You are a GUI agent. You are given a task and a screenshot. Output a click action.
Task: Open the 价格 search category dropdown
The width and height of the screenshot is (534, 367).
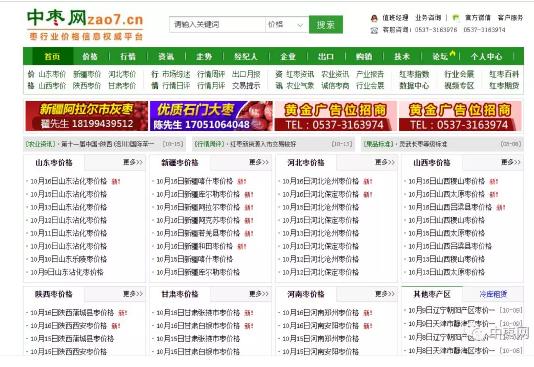click(x=287, y=25)
